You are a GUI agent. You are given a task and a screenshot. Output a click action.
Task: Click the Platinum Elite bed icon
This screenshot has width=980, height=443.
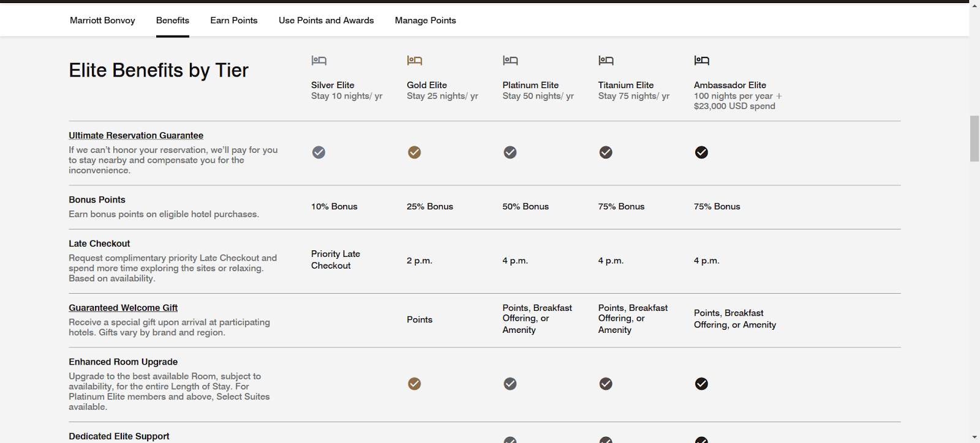tap(510, 60)
